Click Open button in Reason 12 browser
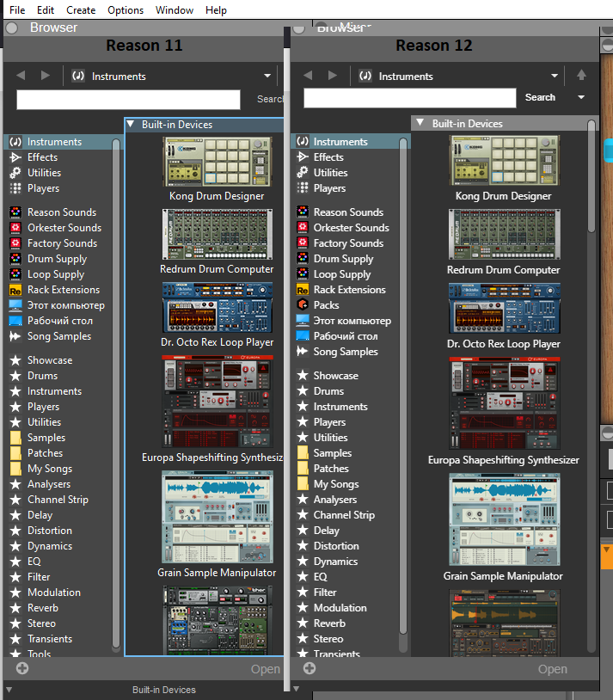The height and width of the screenshot is (700, 613). (552, 669)
